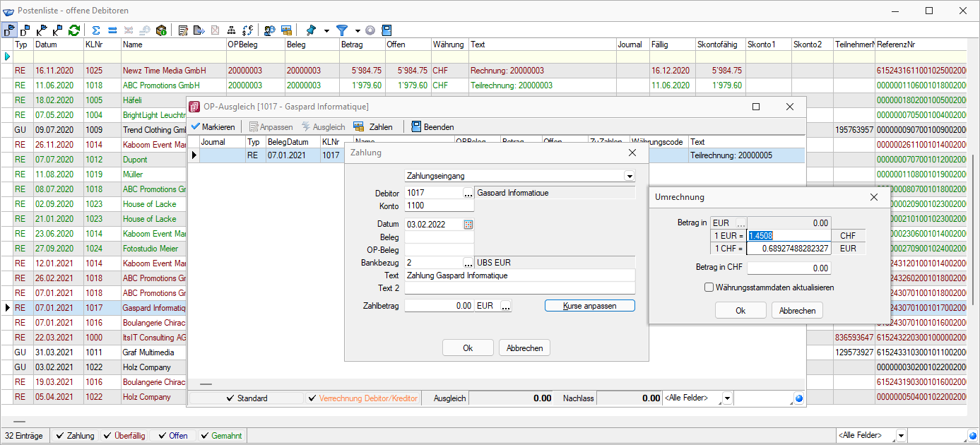Click Markieren in OP-Ausgleich toolbar

click(x=212, y=126)
